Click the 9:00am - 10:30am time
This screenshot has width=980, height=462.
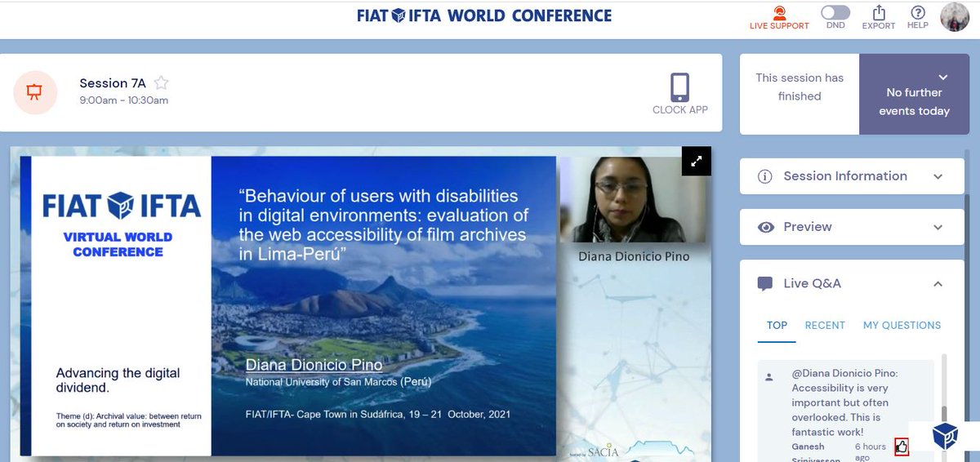124,100
